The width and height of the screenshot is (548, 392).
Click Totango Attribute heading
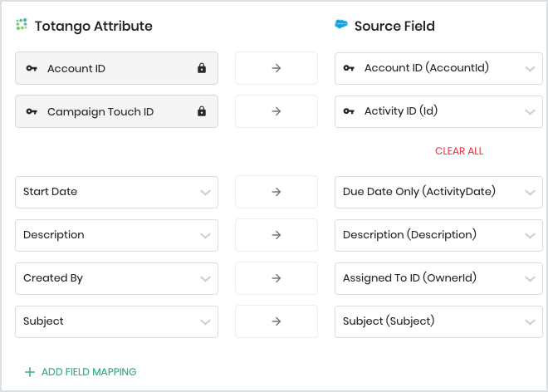pyautogui.click(x=93, y=27)
